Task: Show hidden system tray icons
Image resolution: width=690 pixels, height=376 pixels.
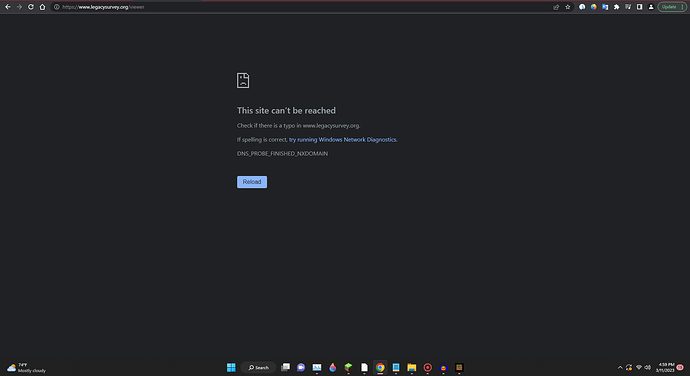Action: coord(620,368)
